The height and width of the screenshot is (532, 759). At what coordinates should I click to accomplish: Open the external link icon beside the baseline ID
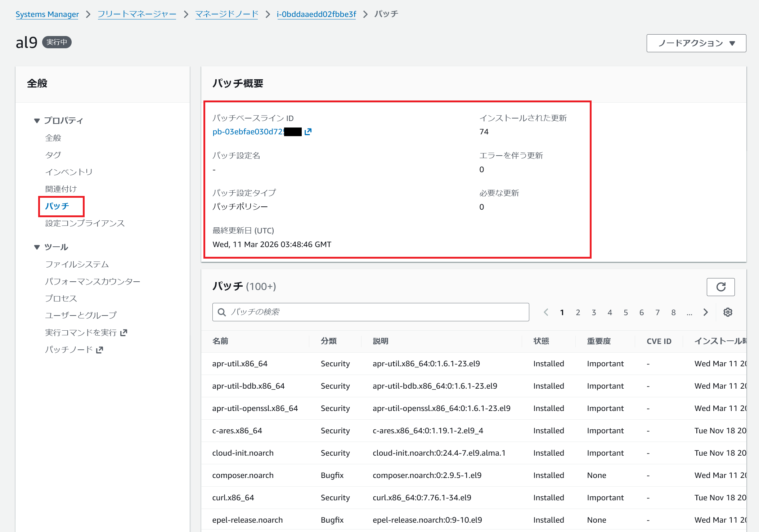click(308, 132)
